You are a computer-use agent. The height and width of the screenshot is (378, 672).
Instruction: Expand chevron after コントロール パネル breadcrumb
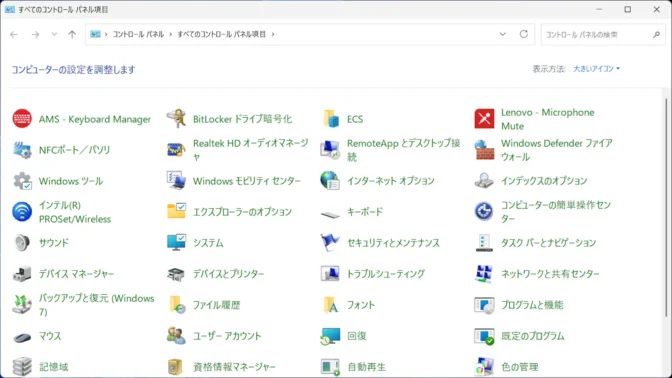pyautogui.click(x=171, y=34)
